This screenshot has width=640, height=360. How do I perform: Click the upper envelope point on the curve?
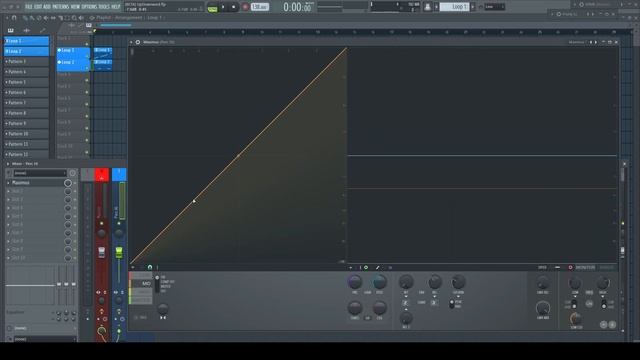pyautogui.click(x=238, y=156)
